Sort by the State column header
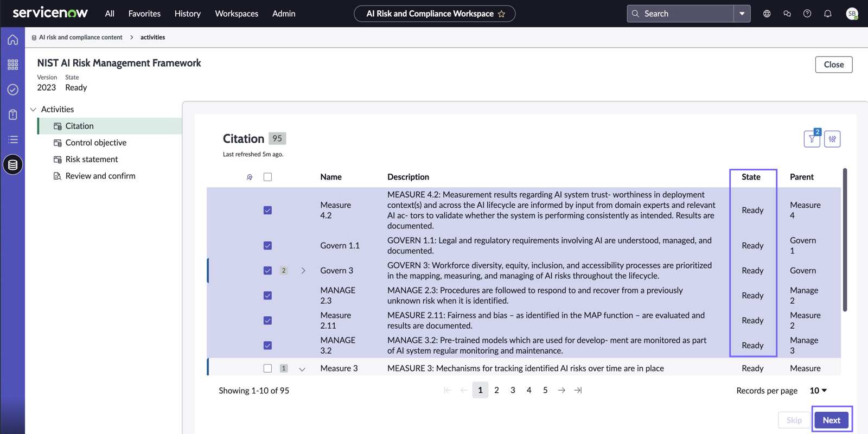Viewport: 868px width, 434px height. 751,177
